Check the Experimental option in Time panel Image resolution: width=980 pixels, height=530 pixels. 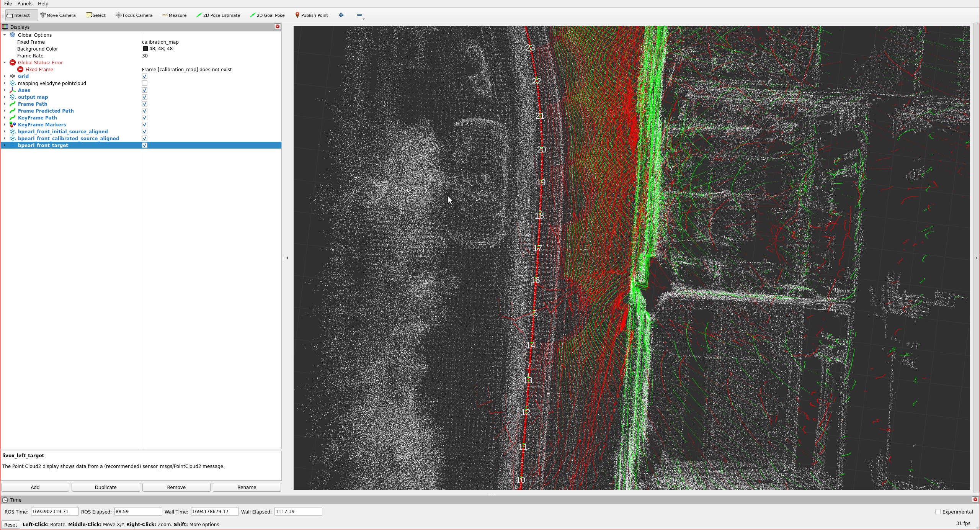coord(938,511)
